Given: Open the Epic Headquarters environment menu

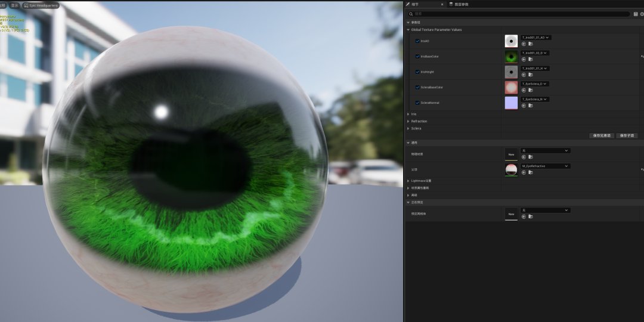Looking at the screenshot, I should click(41, 6).
